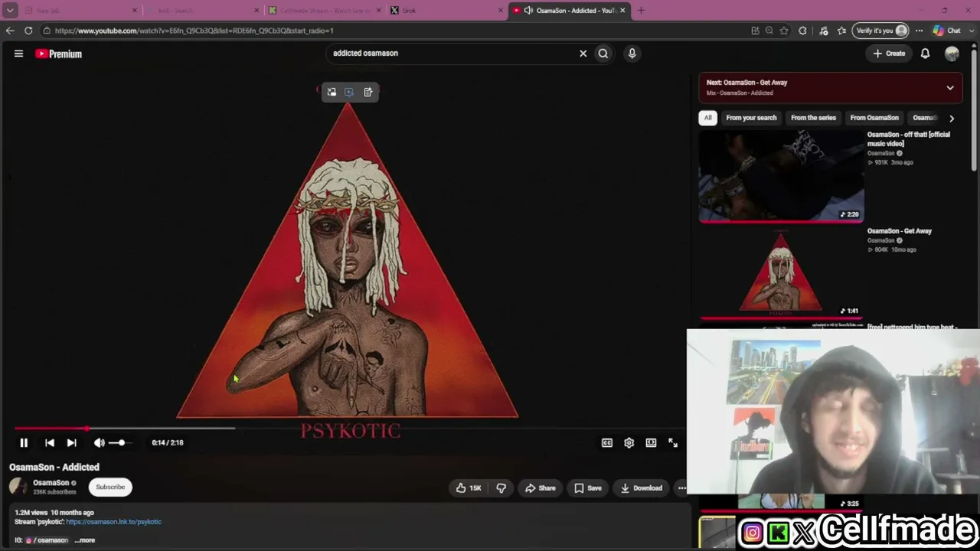Like the video with 15K likes
The width and height of the screenshot is (980, 551).
click(469, 488)
